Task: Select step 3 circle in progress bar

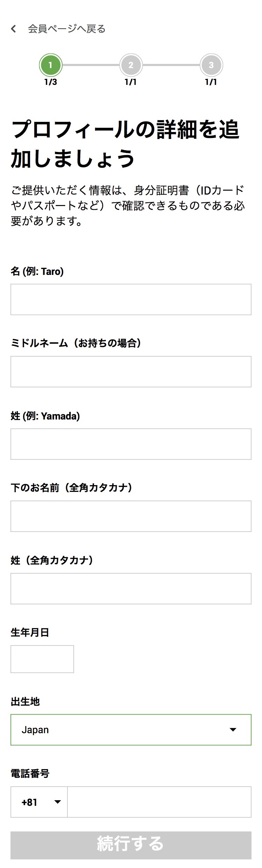Action: 211,65
